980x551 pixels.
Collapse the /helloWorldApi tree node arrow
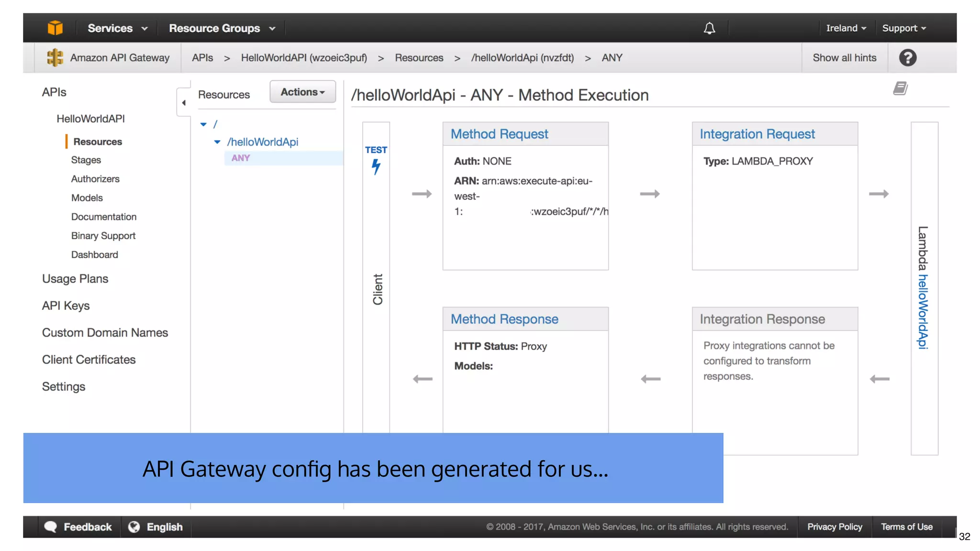click(x=217, y=142)
